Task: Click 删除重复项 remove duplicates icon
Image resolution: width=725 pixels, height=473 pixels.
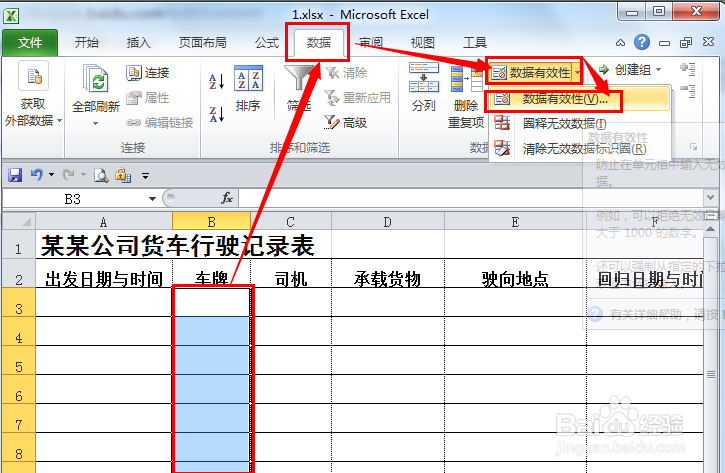Action: [466, 79]
